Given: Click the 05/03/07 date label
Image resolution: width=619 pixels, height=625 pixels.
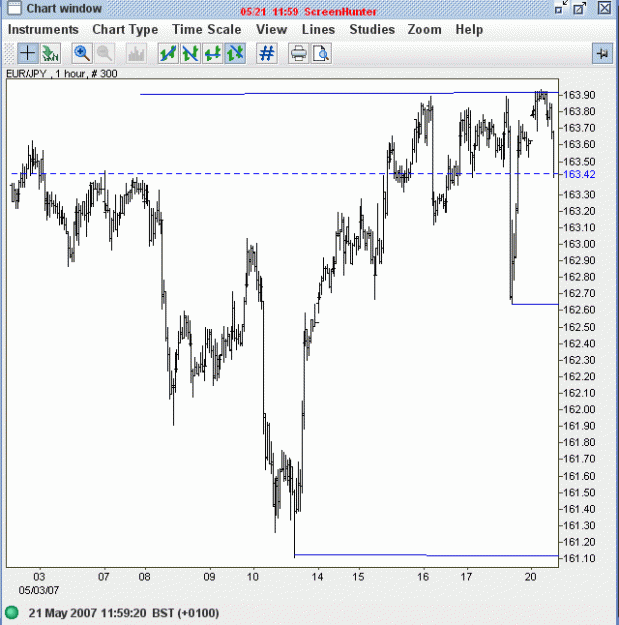Looking at the screenshot, I should [x=39, y=590].
